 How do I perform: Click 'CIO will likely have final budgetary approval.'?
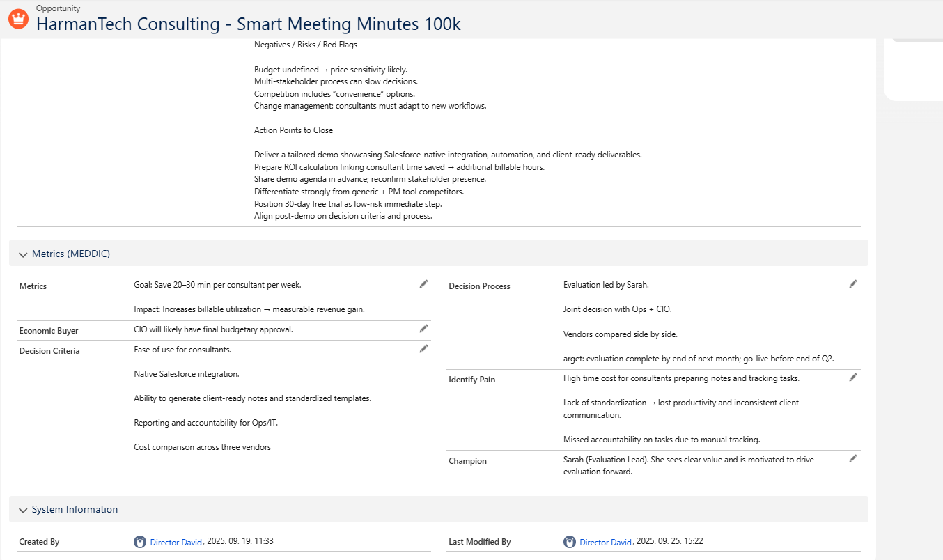click(214, 329)
